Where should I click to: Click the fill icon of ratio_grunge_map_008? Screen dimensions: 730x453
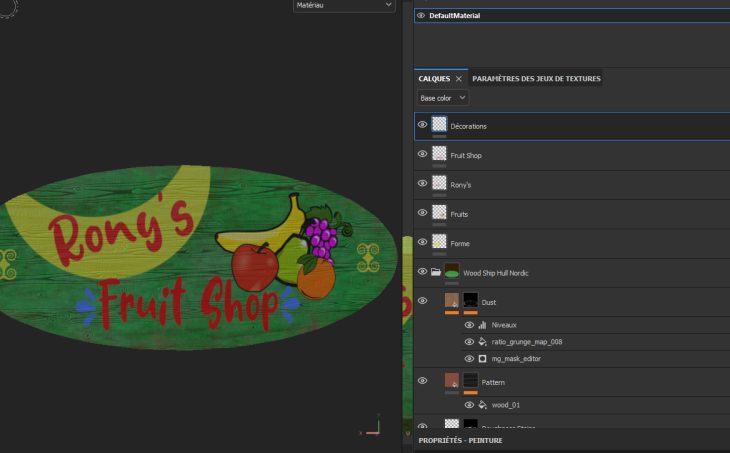coord(482,341)
